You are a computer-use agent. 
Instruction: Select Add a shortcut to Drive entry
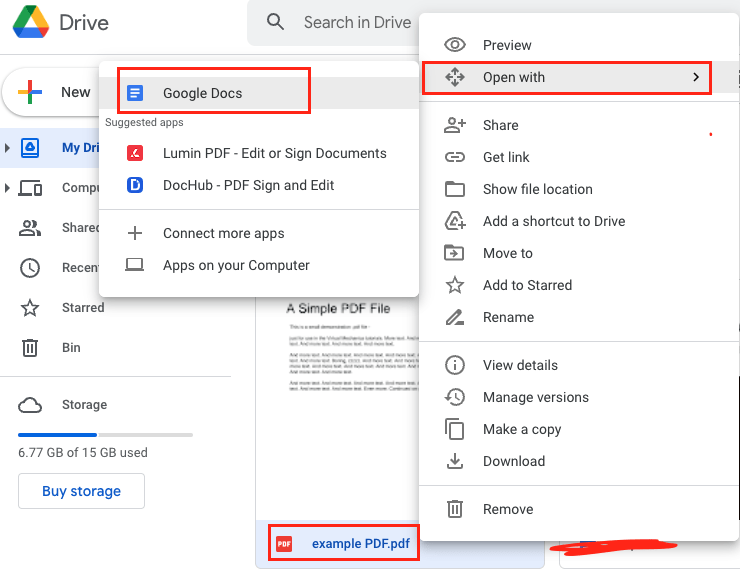(x=554, y=221)
